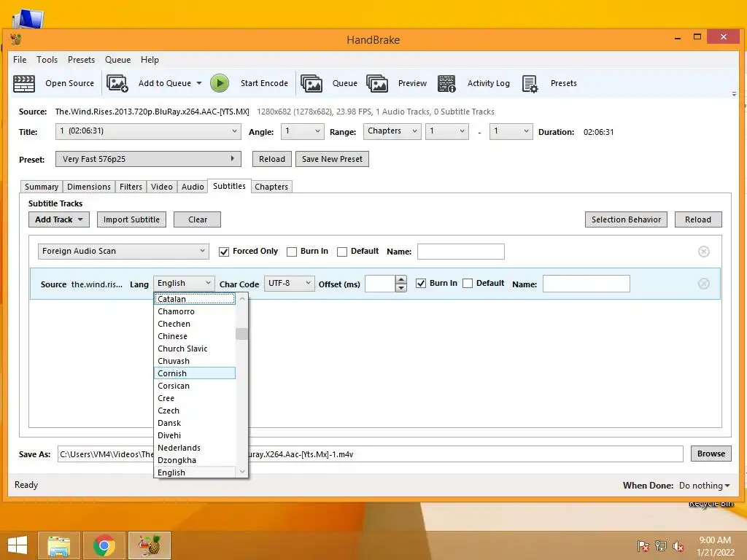
Task: Open the Very Fast 576p25 preset selector
Action: (148, 159)
